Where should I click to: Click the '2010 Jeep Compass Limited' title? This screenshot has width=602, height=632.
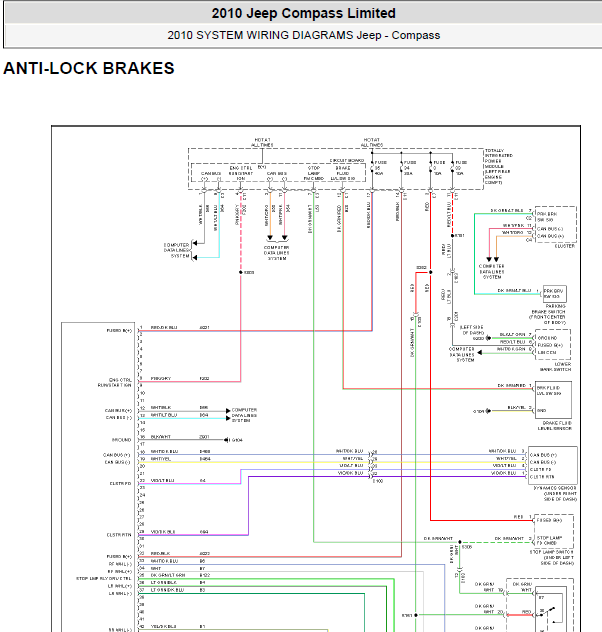[x=303, y=14]
